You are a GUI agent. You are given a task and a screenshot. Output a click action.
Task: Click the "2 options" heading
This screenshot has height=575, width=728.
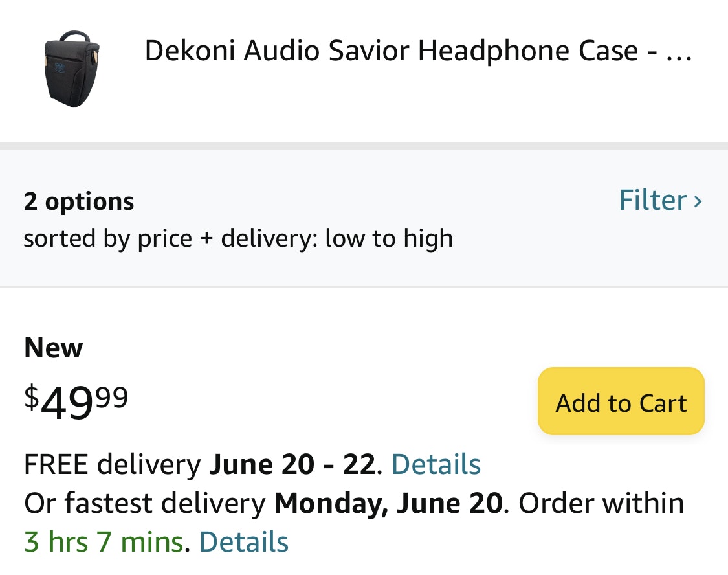(79, 201)
